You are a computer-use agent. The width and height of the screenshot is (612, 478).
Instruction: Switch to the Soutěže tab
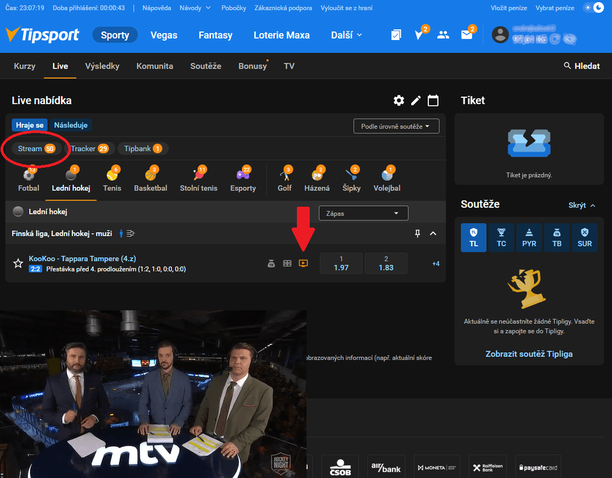pyautogui.click(x=206, y=66)
